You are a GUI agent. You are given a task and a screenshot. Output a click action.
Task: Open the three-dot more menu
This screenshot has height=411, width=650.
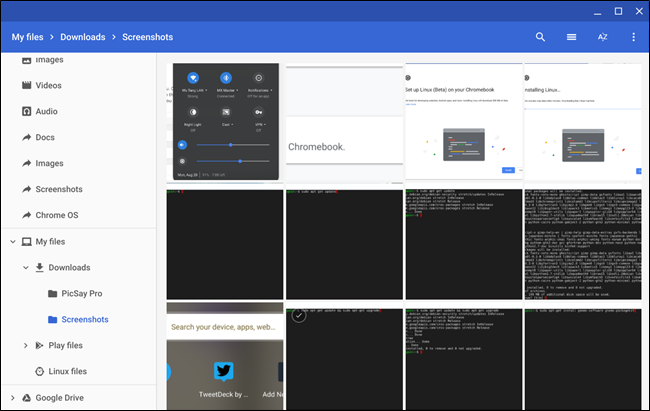(x=633, y=37)
